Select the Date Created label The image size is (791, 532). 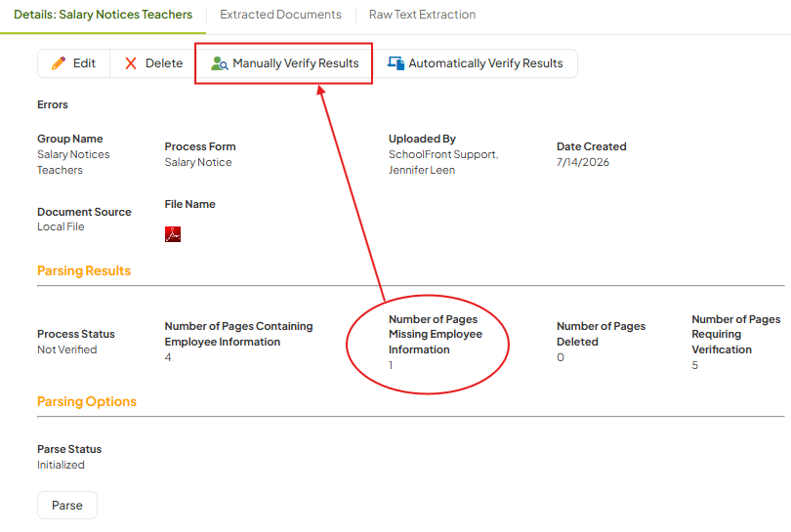tap(592, 146)
